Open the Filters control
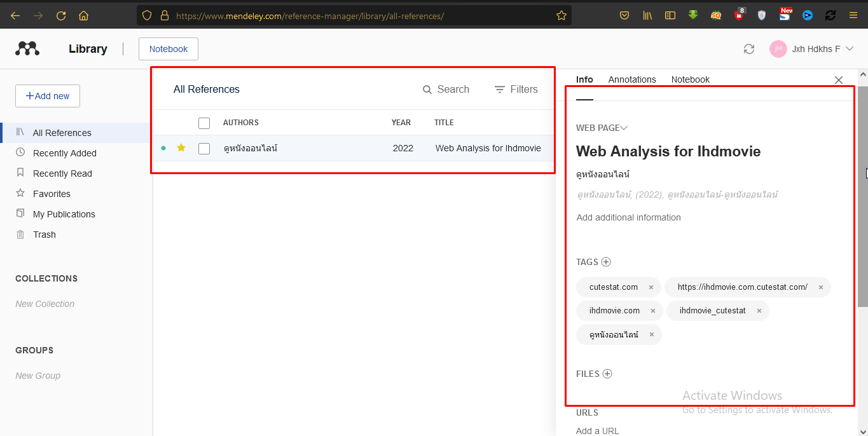 point(516,90)
